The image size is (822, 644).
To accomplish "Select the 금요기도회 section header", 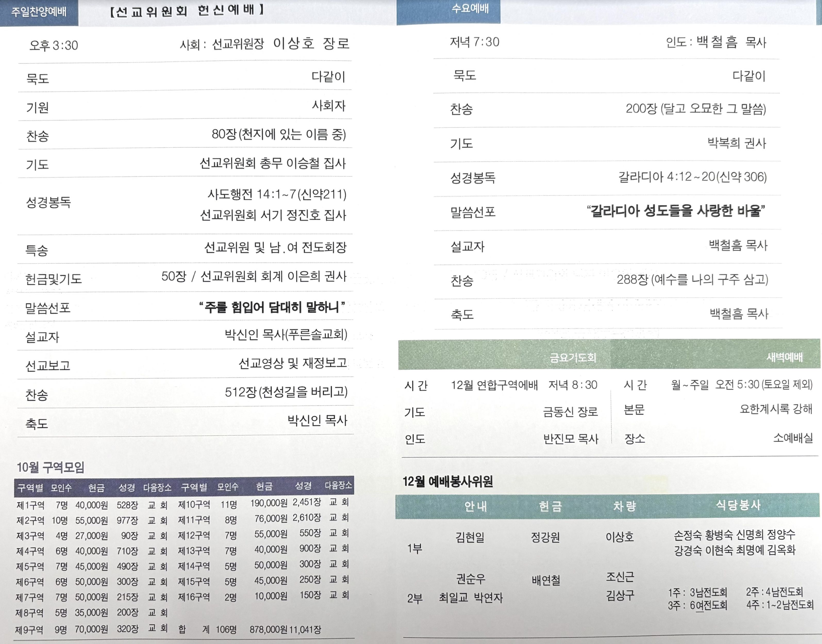I will [573, 357].
